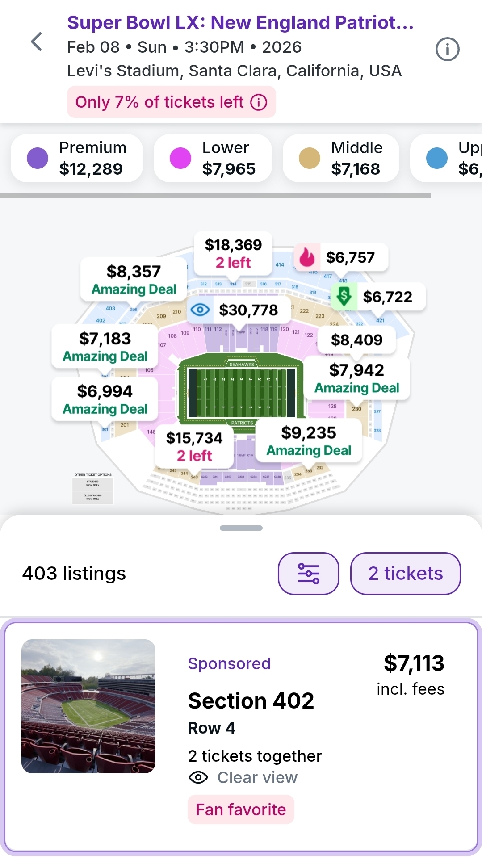
Task: Expand the truncated Super Bowl LX title
Action: 240,22
